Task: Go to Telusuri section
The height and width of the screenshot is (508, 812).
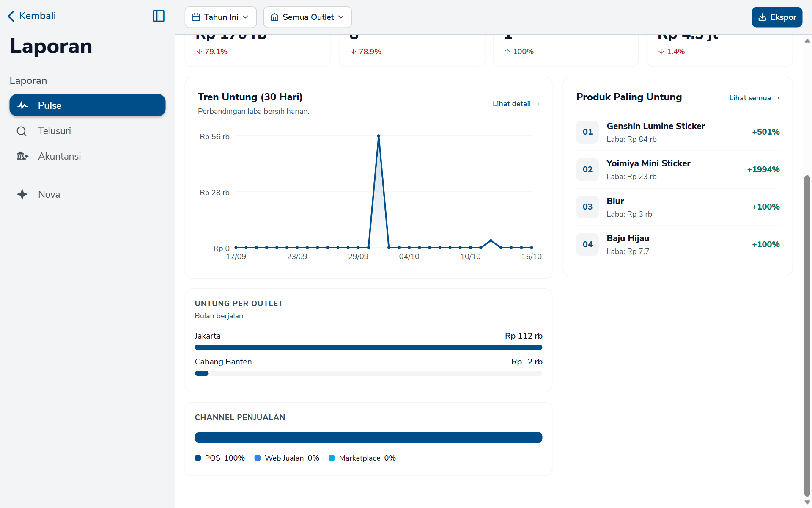Action: tap(88, 131)
